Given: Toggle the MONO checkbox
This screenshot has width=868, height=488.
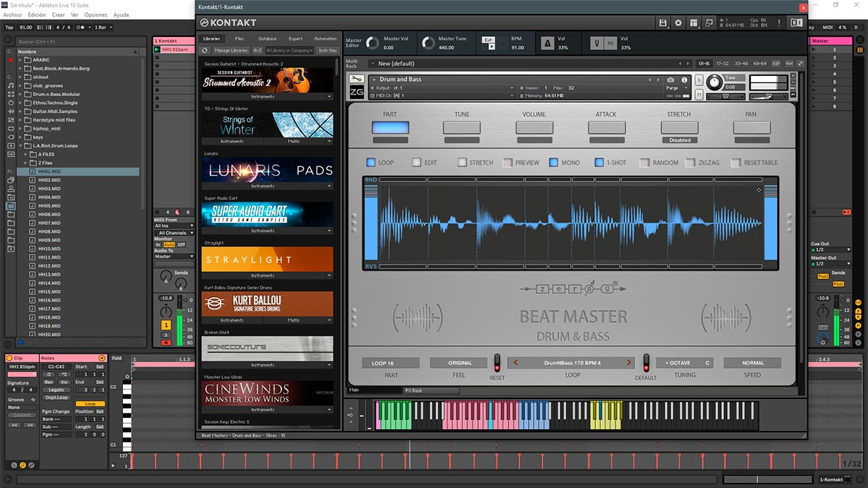Looking at the screenshot, I should [554, 163].
